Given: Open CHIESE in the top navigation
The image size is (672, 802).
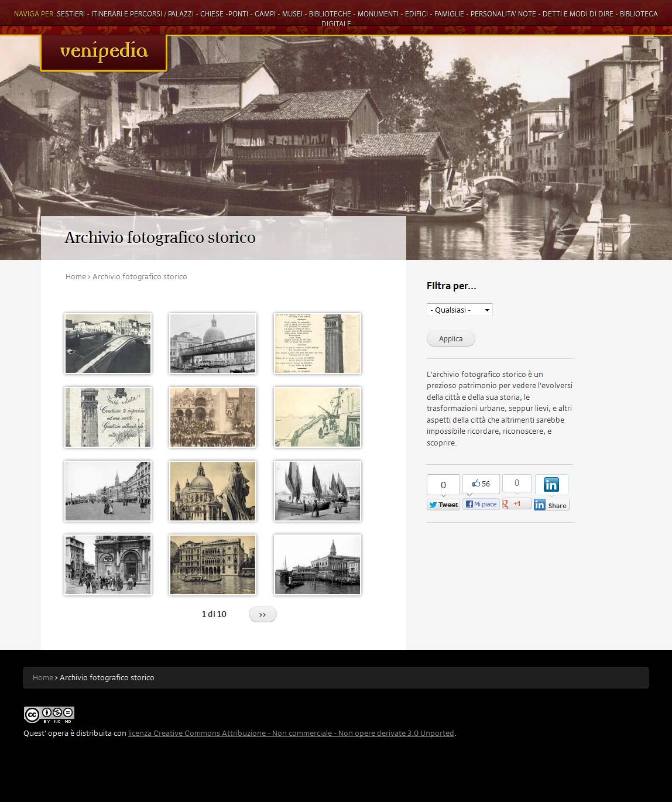Looking at the screenshot, I should tap(212, 13).
